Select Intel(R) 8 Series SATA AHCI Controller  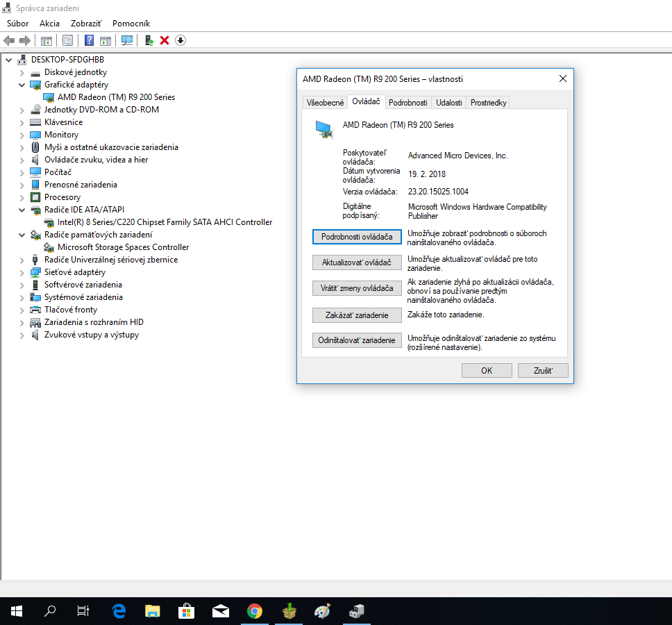165,222
